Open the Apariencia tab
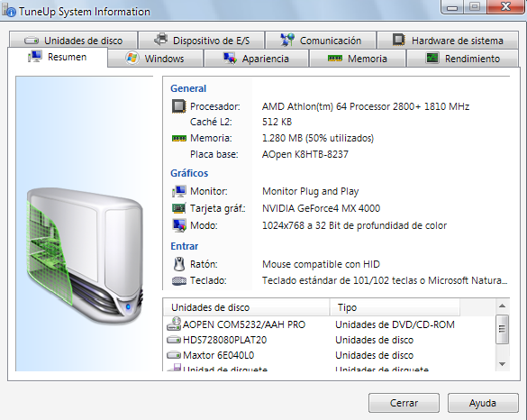527x420 pixels. tap(256, 59)
